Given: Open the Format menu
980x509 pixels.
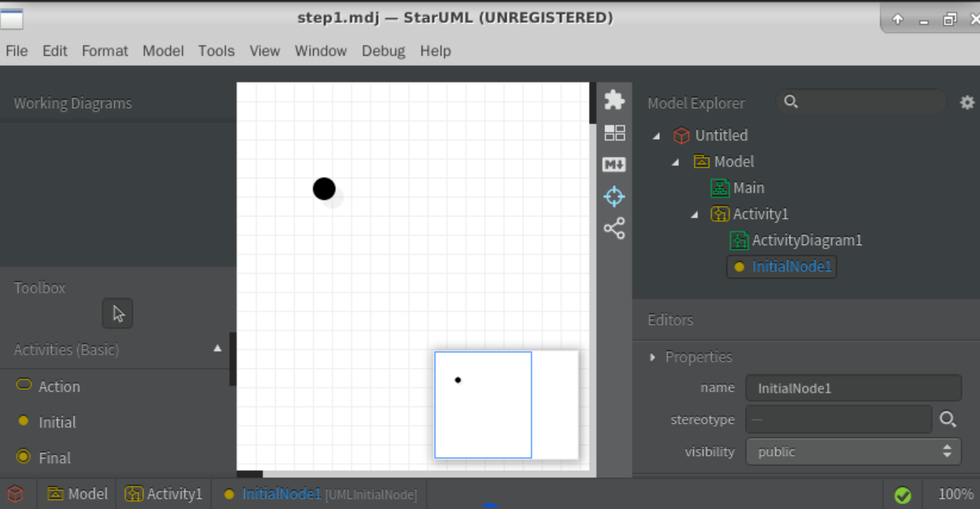Looking at the screenshot, I should [x=105, y=51].
